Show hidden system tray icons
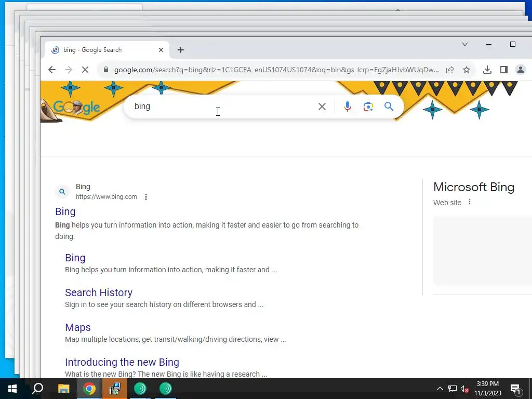The height and width of the screenshot is (399, 532). coord(440,389)
